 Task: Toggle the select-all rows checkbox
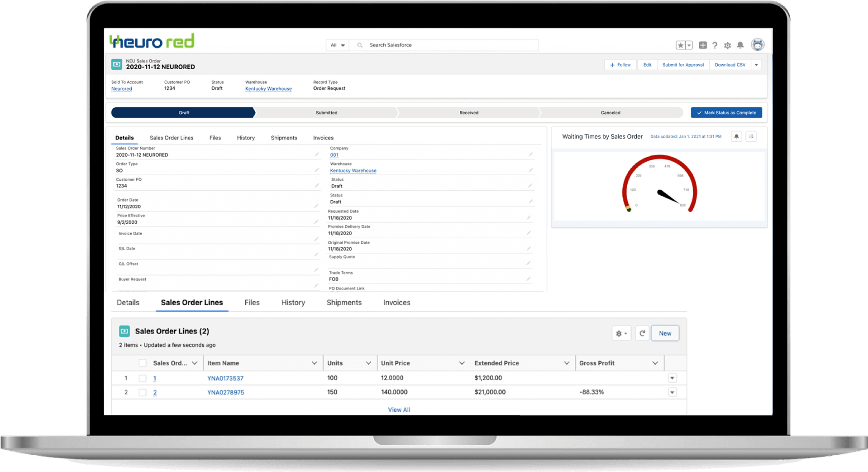(x=143, y=363)
